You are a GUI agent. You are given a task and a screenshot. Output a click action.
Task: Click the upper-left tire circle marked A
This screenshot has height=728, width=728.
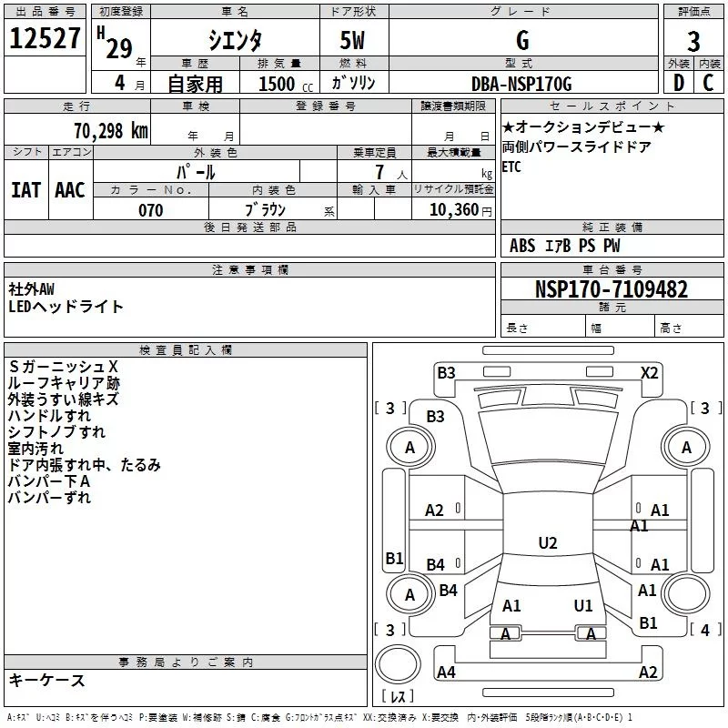pyautogui.click(x=409, y=447)
